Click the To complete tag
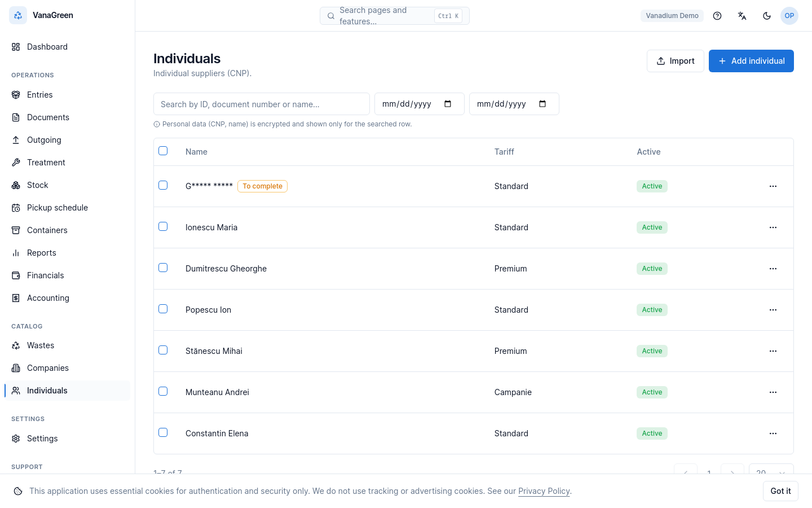The image size is (812, 508). click(262, 186)
